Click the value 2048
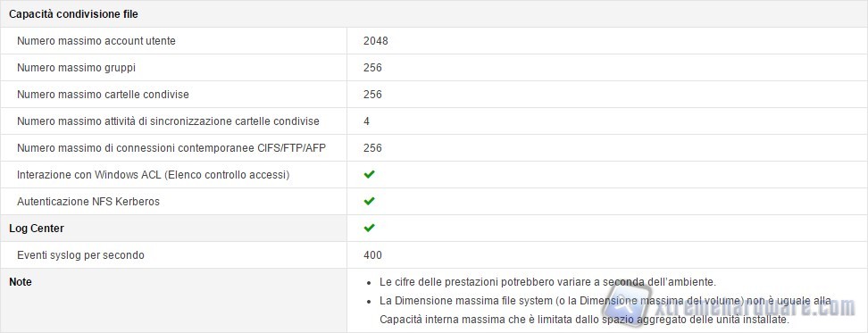 [376, 41]
